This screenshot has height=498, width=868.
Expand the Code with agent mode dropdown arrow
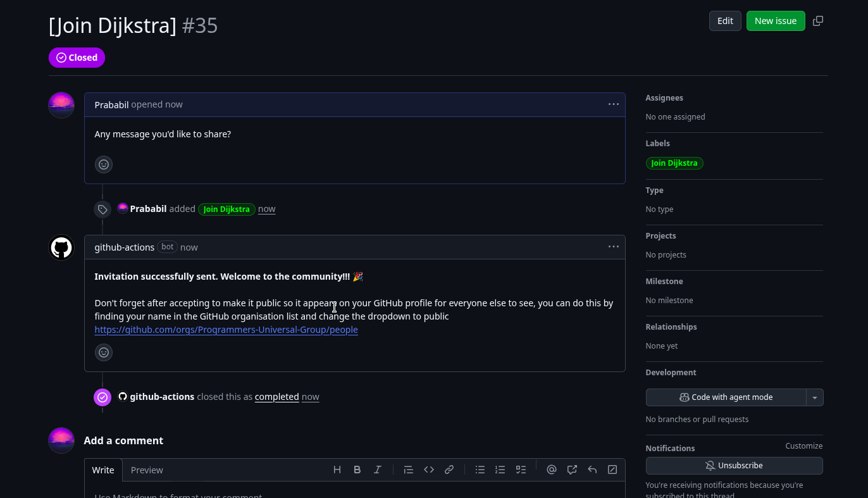(815, 397)
